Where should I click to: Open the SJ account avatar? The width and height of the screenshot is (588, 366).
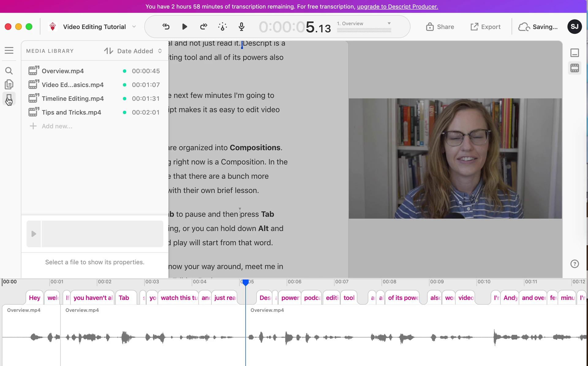point(575,27)
